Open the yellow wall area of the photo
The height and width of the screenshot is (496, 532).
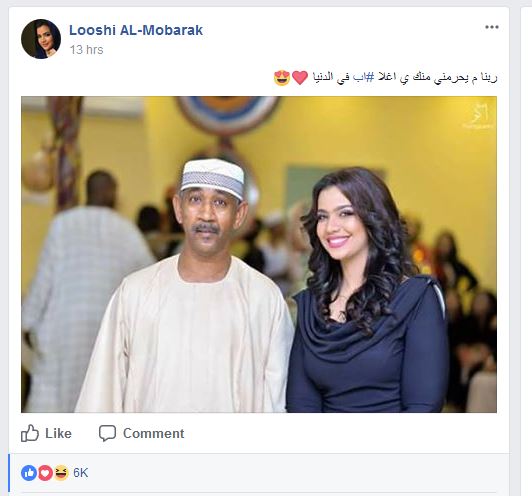[407, 136]
